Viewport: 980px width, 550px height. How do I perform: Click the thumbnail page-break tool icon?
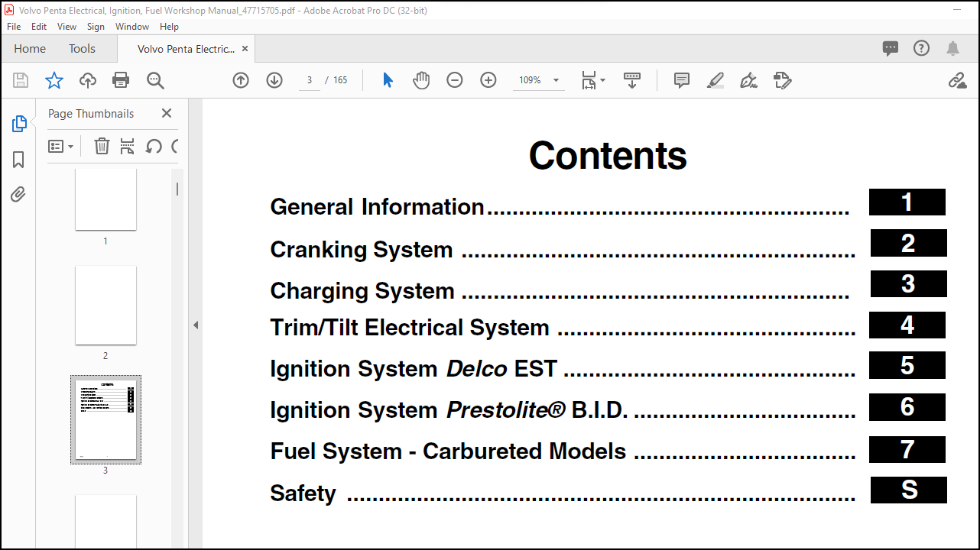tap(128, 146)
